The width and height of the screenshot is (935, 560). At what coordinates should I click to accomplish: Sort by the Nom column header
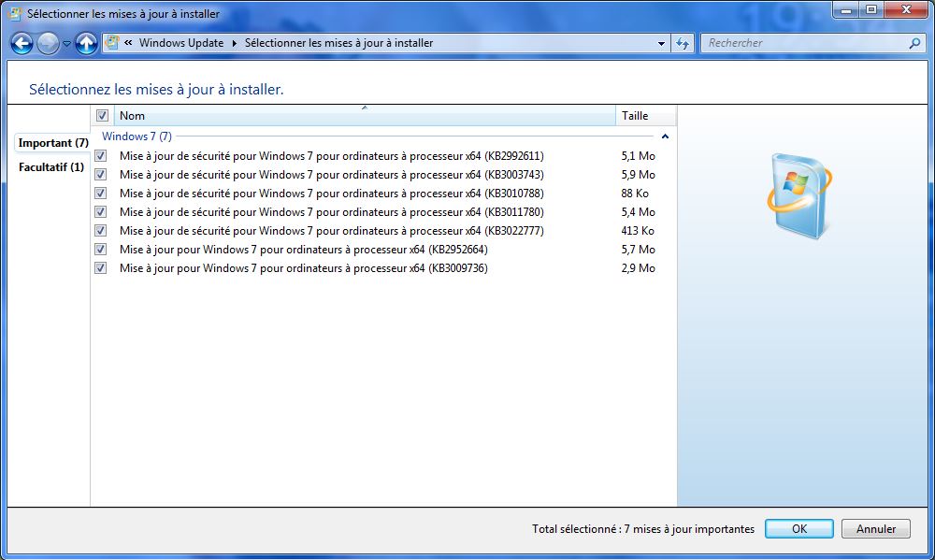[x=365, y=116]
